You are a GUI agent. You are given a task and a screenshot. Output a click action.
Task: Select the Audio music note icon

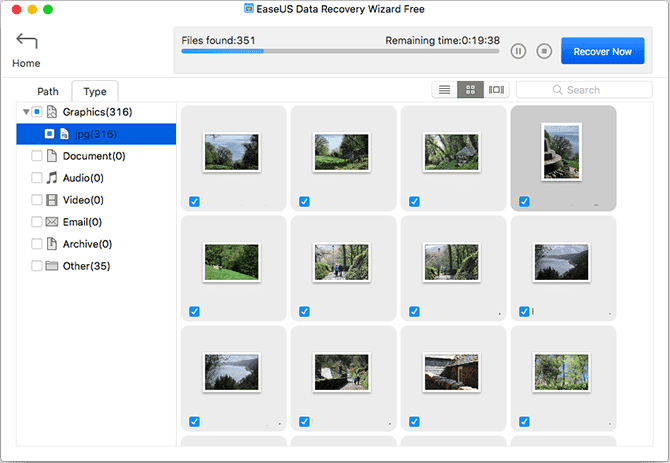[52, 178]
